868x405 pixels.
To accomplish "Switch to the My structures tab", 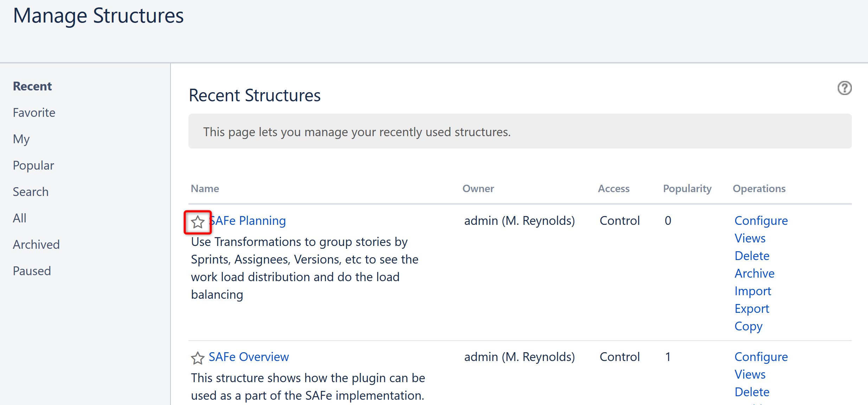I will coord(21,139).
